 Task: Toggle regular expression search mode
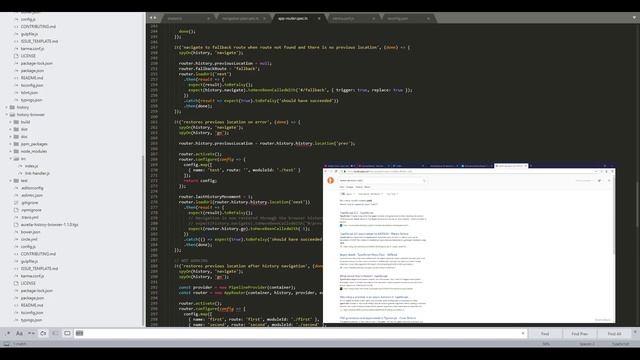pyautogui.click(x=7, y=333)
